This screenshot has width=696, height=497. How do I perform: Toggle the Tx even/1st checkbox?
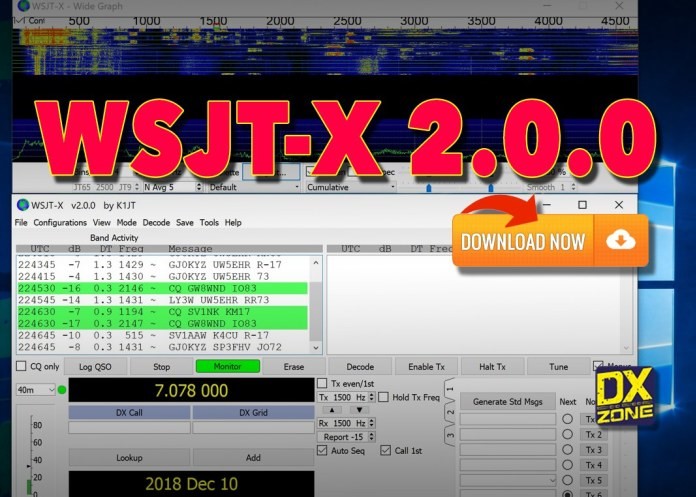(x=322, y=383)
